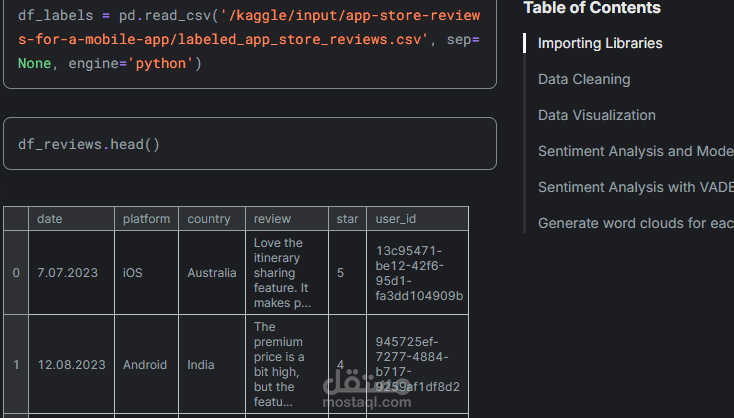The height and width of the screenshot is (418, 734).
Task: Select the review column header
Action: 272,219
